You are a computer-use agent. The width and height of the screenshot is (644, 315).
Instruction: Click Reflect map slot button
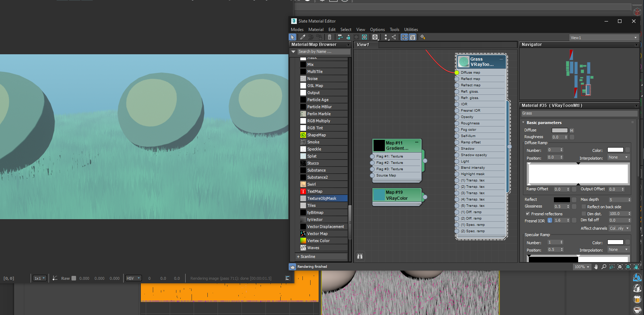(x=574, y=200)
